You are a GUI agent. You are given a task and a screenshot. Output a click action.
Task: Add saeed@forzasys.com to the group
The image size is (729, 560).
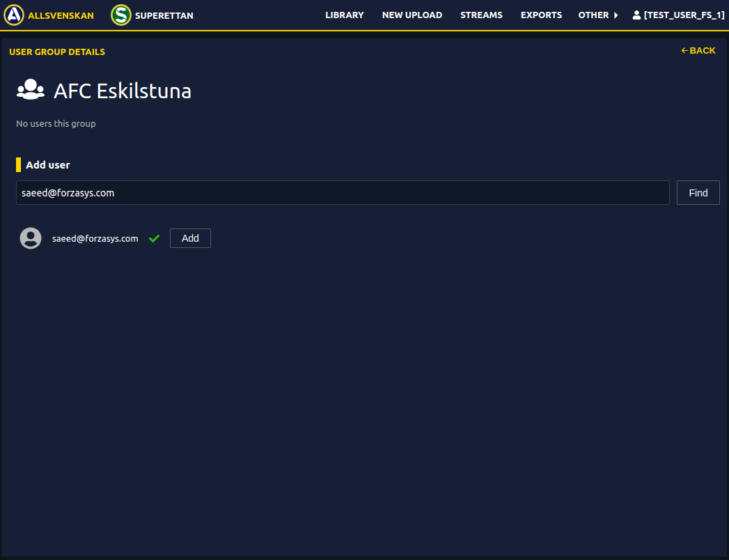pos(190,238)
